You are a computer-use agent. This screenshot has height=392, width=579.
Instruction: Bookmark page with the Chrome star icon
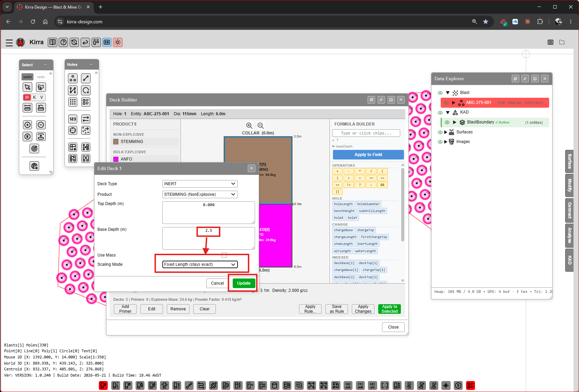point(486,22)
